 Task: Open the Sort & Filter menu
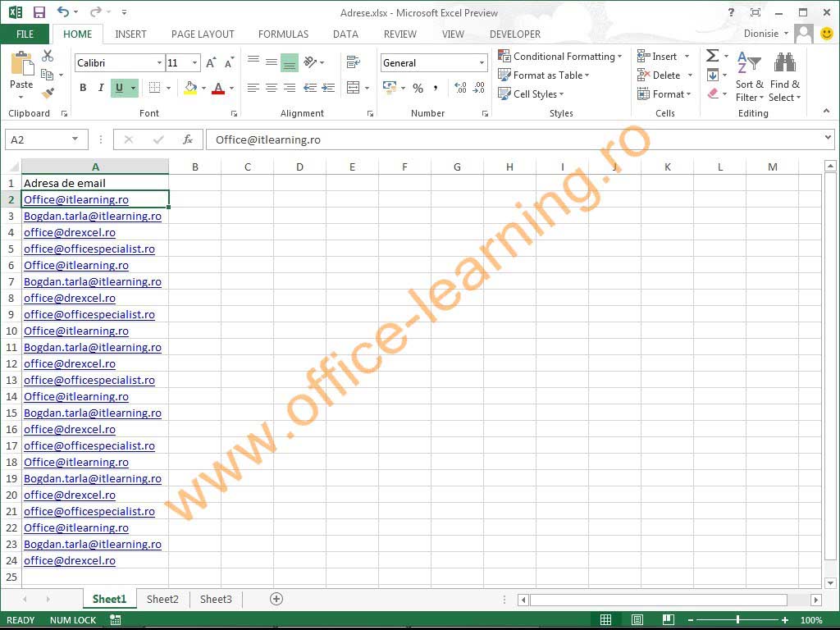750,75
